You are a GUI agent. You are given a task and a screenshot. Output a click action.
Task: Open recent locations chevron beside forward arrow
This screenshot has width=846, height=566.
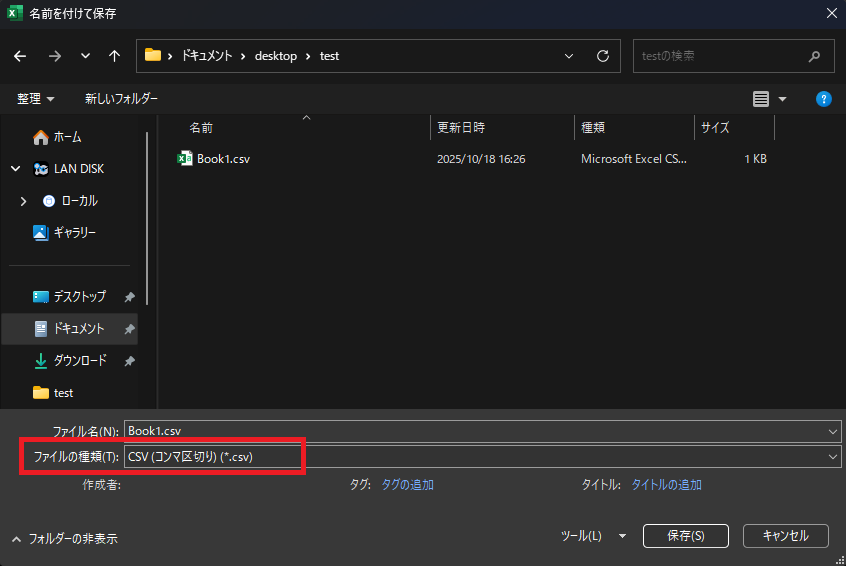(85, 56)
